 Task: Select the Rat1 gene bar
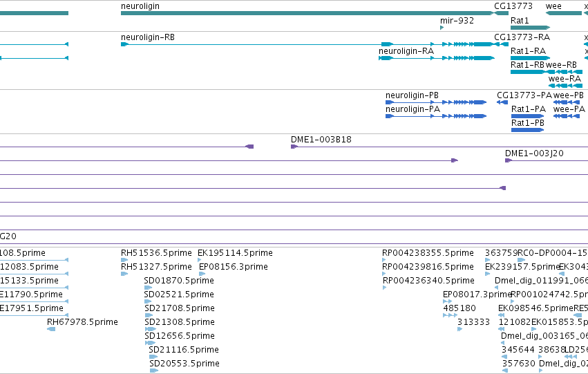530,28
